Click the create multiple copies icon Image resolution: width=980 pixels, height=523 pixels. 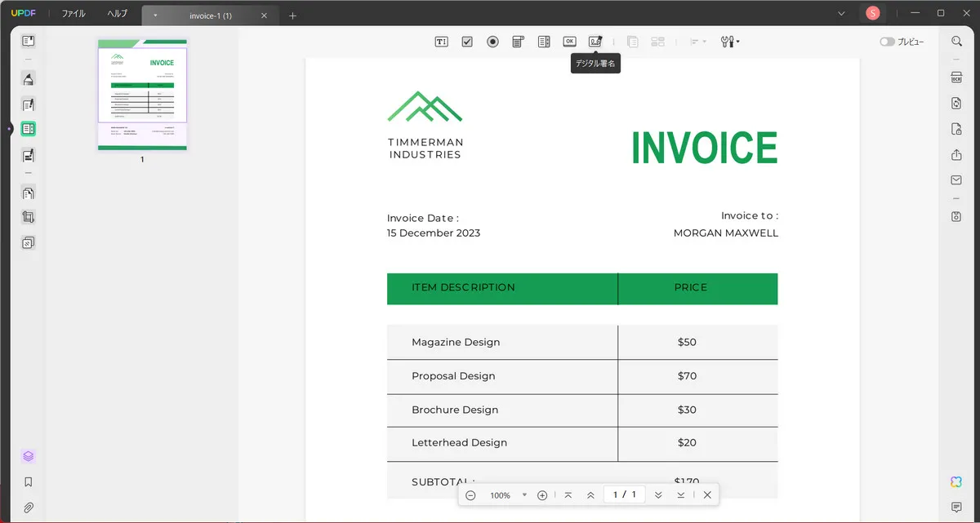(657, 42)
